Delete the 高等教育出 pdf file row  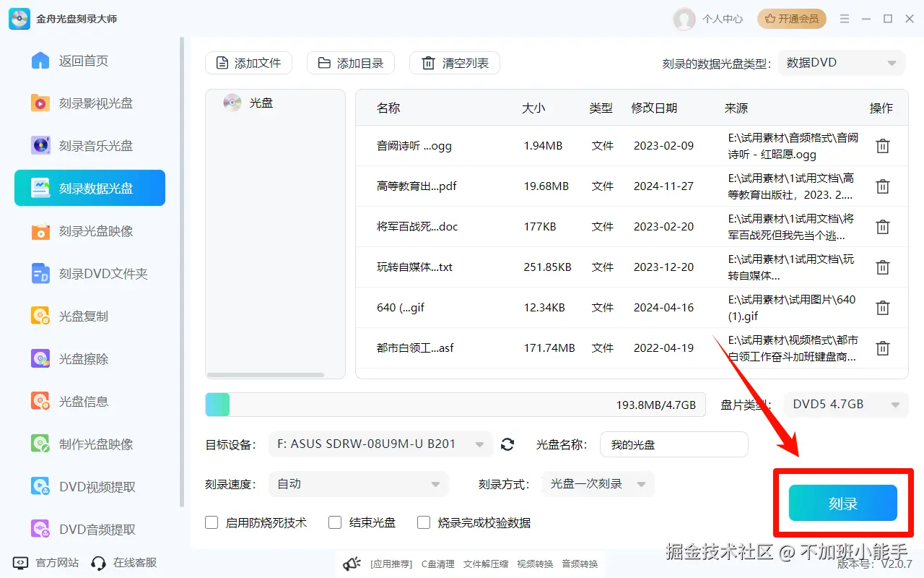pyautogui.click(x=882, y=186)
